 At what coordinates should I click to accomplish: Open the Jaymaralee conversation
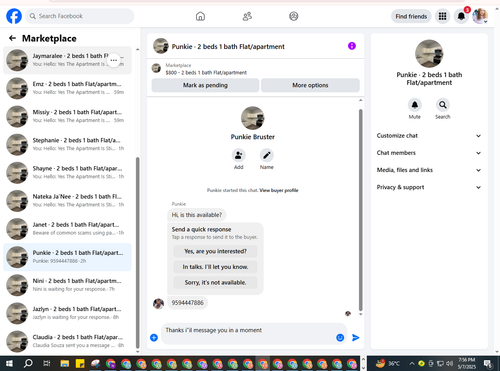click(x=67, y=60)
